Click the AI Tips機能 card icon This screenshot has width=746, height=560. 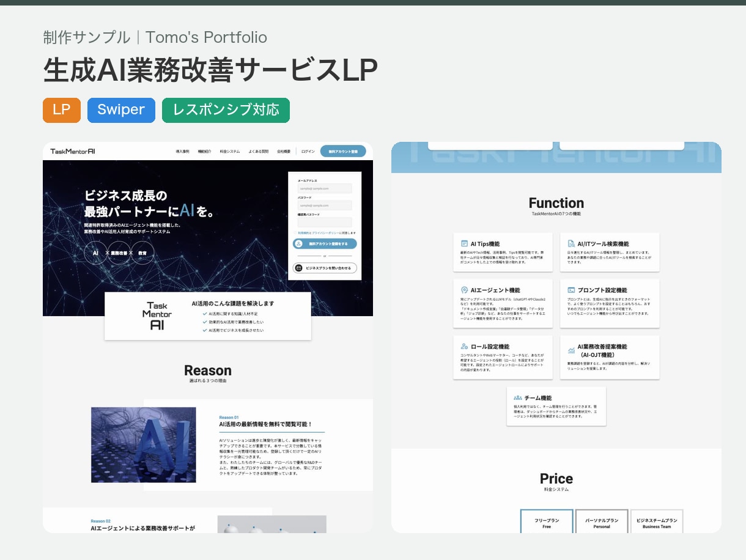point(464,243)
